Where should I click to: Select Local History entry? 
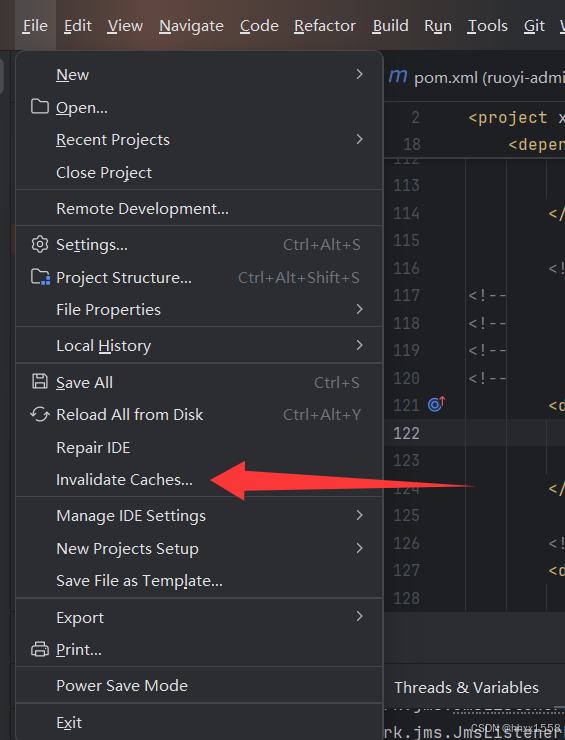(199, 345)
